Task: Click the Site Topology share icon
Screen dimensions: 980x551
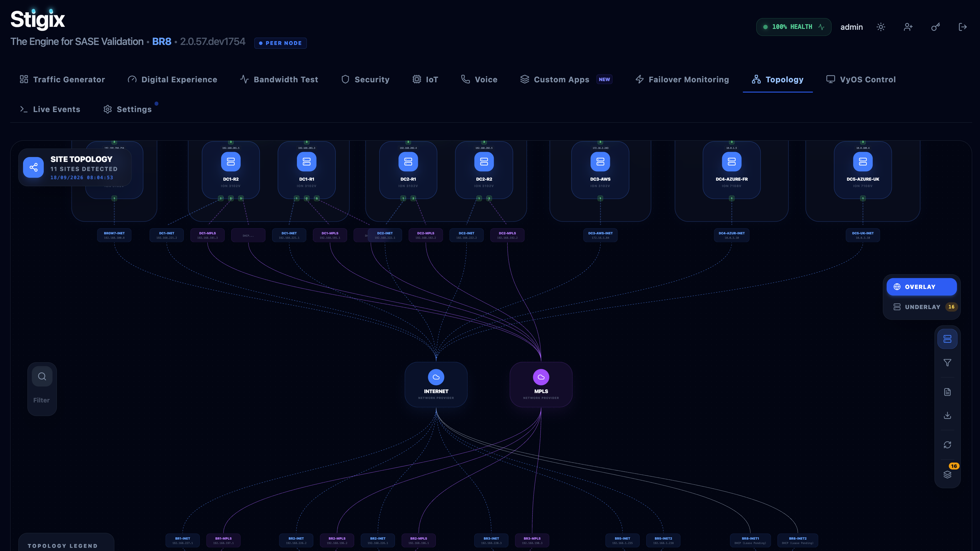Action: point(34,167)
